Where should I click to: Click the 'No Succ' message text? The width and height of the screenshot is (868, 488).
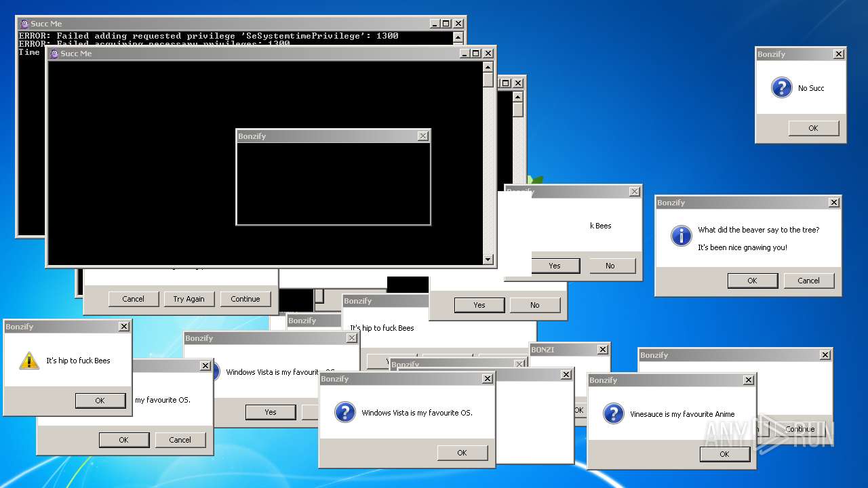tap(811, 88)
